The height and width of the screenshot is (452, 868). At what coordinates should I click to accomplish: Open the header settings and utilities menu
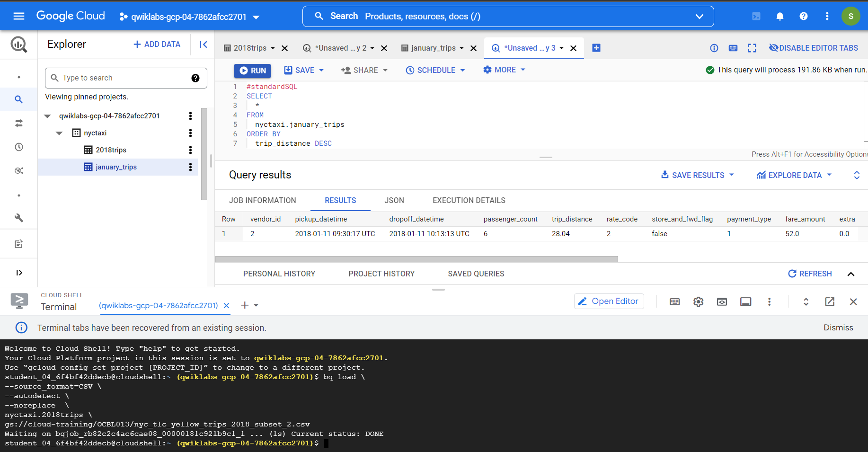pyautogui.click(x=827, y=17)
